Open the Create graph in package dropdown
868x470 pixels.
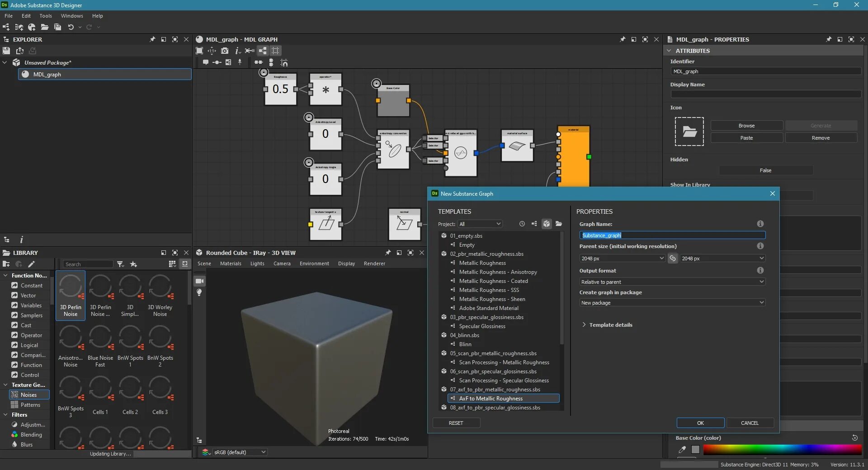[672, 302]
